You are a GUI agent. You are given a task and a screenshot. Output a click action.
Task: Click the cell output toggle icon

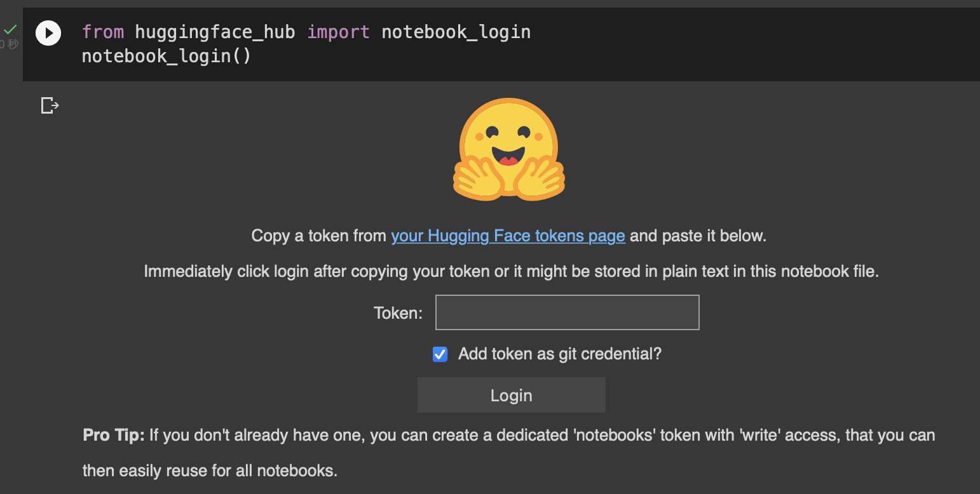pyautogui.click(x=50, y=105)
